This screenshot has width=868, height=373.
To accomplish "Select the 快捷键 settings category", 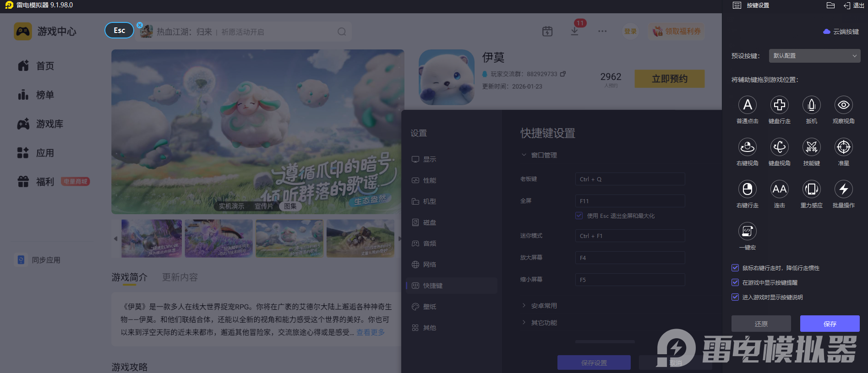I will 452,286.
